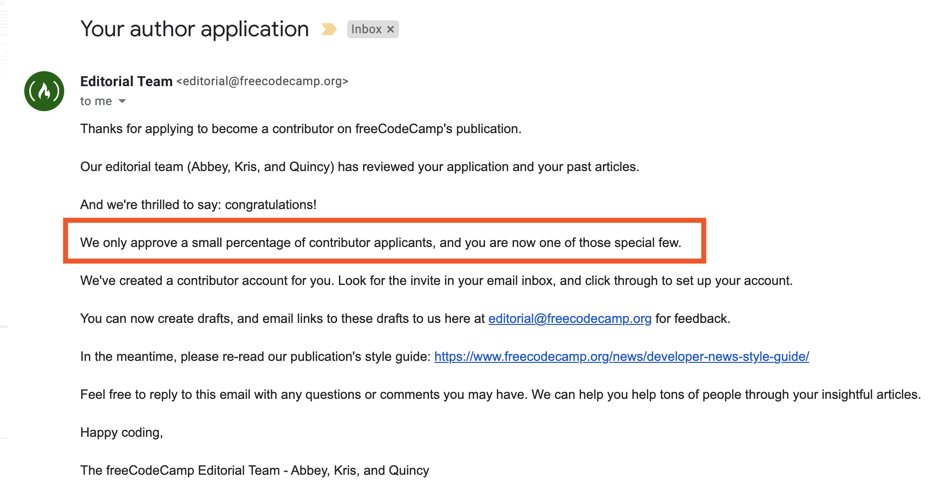This screenshot has height=492, width=951.
Task: Click the "to me" recipient text
Action: [x=96, y=101]
